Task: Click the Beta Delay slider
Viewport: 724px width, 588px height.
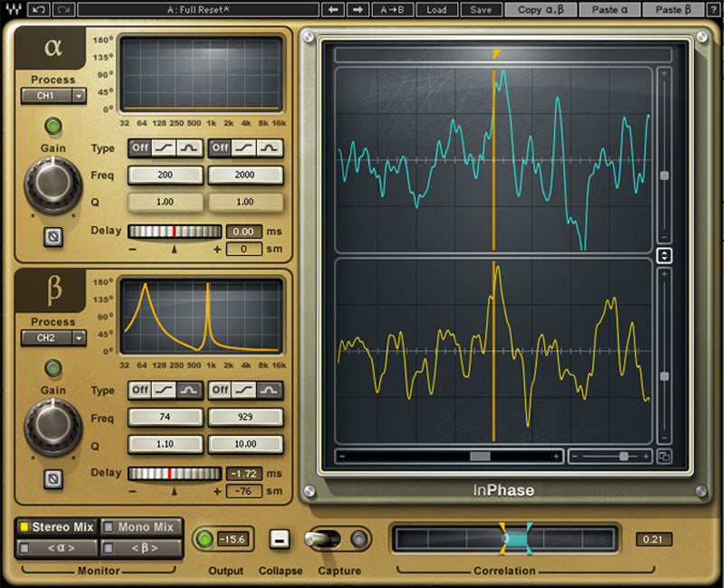Action: tap(174, 472)
